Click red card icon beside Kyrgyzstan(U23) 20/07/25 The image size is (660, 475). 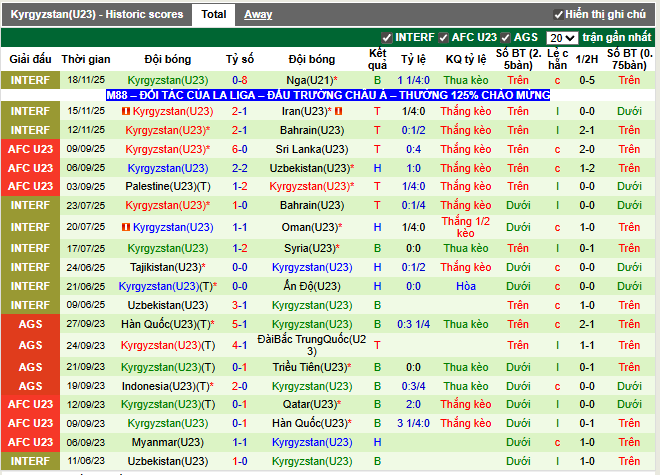126,227
